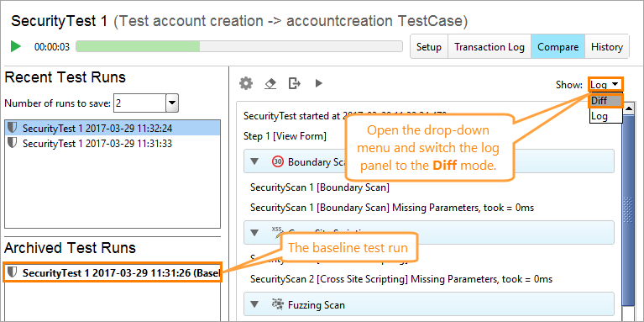Click Boundary Scan Missing Parameters log line
The height and width of the screenshot is (322, 644).
click(x=392, y=208)
